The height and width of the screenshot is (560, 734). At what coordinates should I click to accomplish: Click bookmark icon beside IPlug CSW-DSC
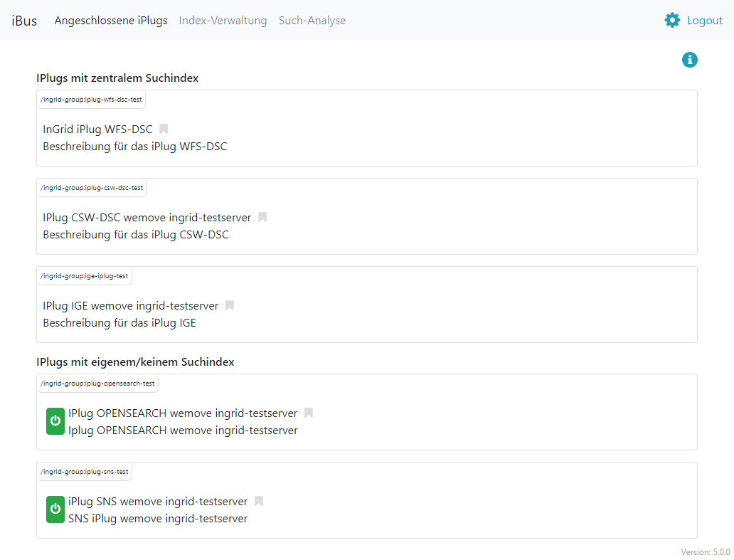pos(262,218)
